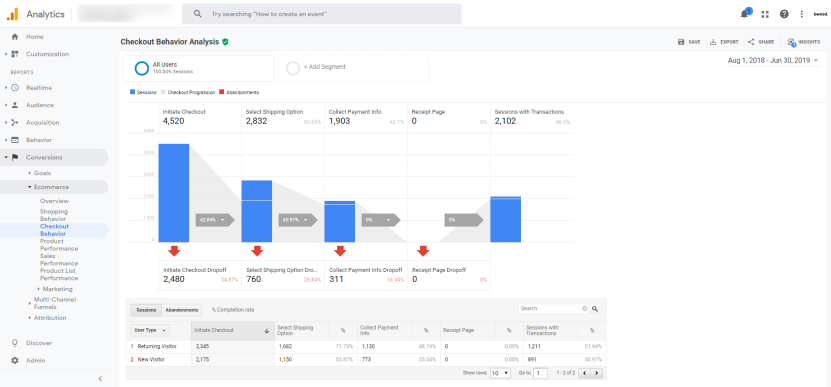Open the date range dropdown
The width and height of the screenshot is (831, 387).
(774, 60)
